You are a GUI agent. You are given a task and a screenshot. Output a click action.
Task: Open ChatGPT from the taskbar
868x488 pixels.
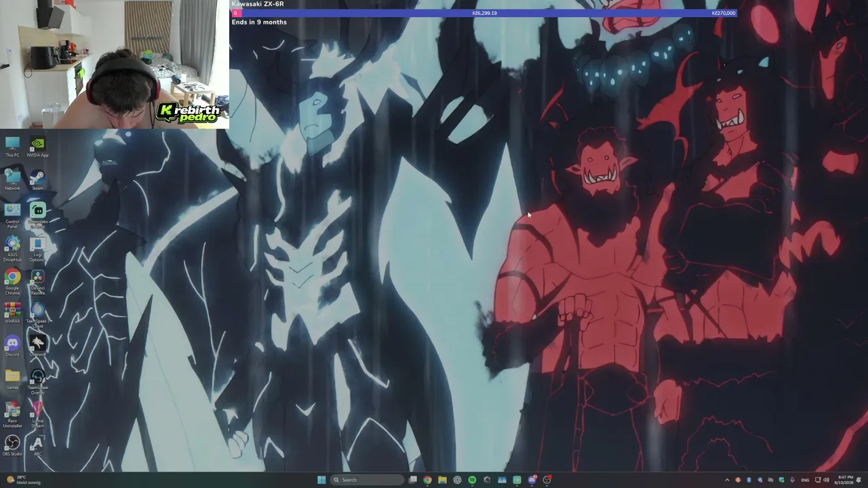tap(457, 480)
